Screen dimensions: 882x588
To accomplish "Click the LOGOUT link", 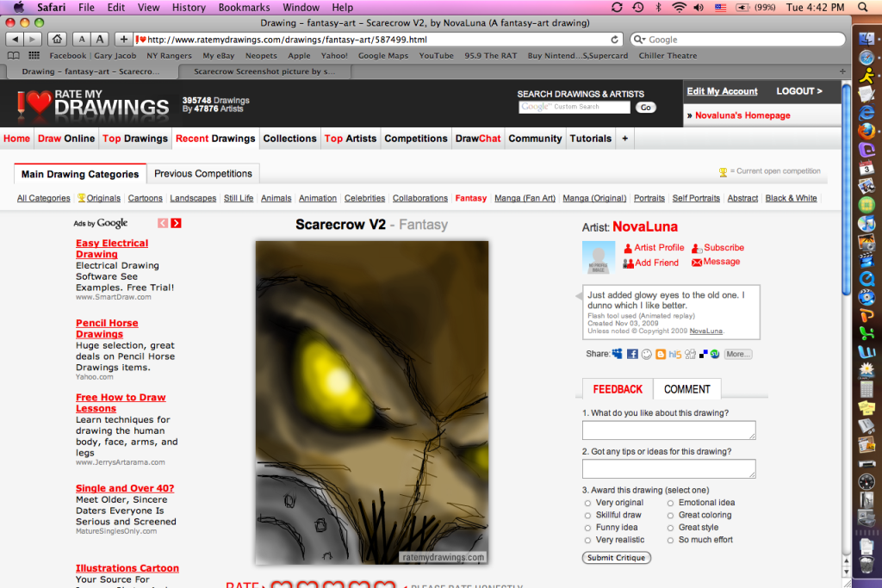I will click(x=799, y=91).
